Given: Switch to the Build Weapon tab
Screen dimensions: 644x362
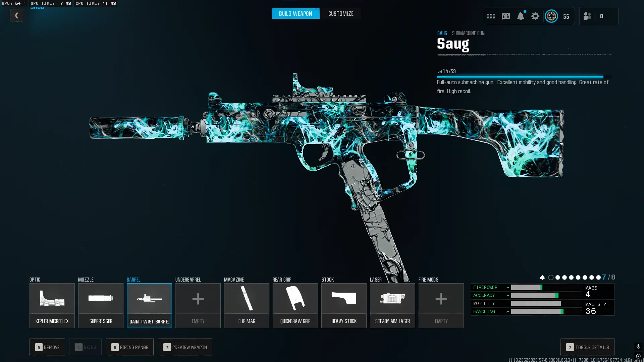Looking at the screenshot, I should point(295,14).
